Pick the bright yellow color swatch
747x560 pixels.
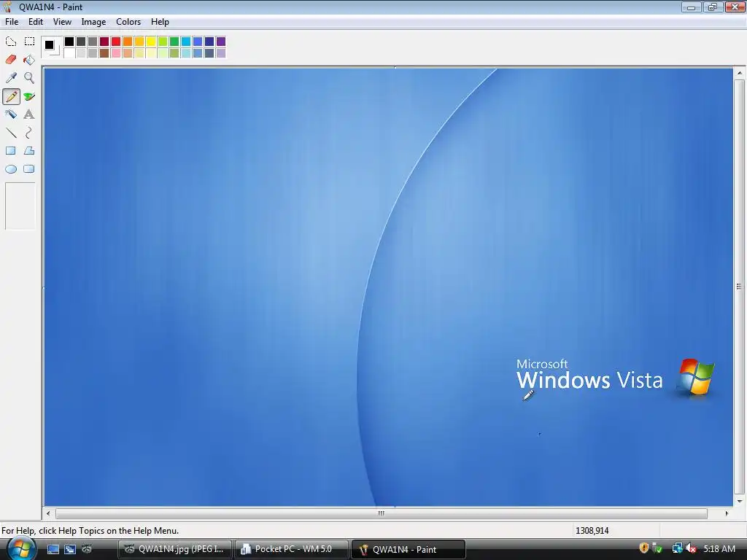[x=151, y=42]
